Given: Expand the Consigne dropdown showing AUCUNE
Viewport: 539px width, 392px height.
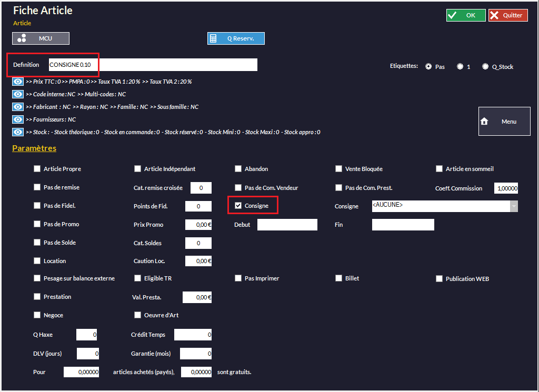Looking at the screenshot, I should [x=513, y=206].
